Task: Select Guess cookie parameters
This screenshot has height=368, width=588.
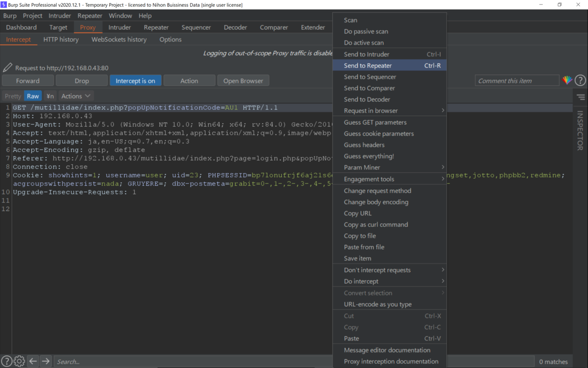Action: (x=390, y=133)
